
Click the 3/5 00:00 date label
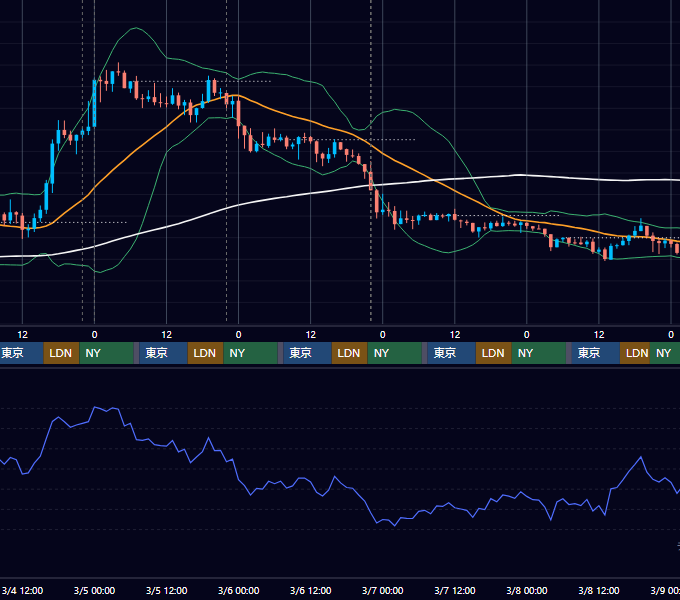(94, 591)
